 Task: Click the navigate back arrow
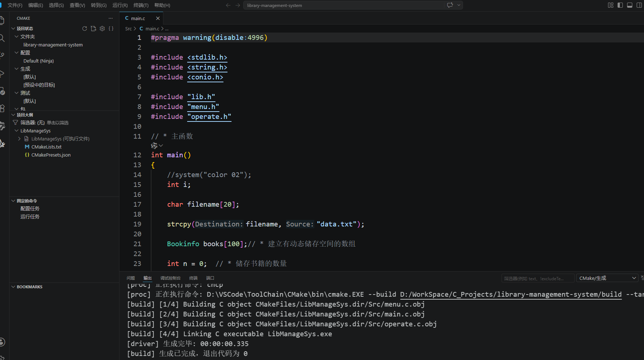tap(228, 5)
